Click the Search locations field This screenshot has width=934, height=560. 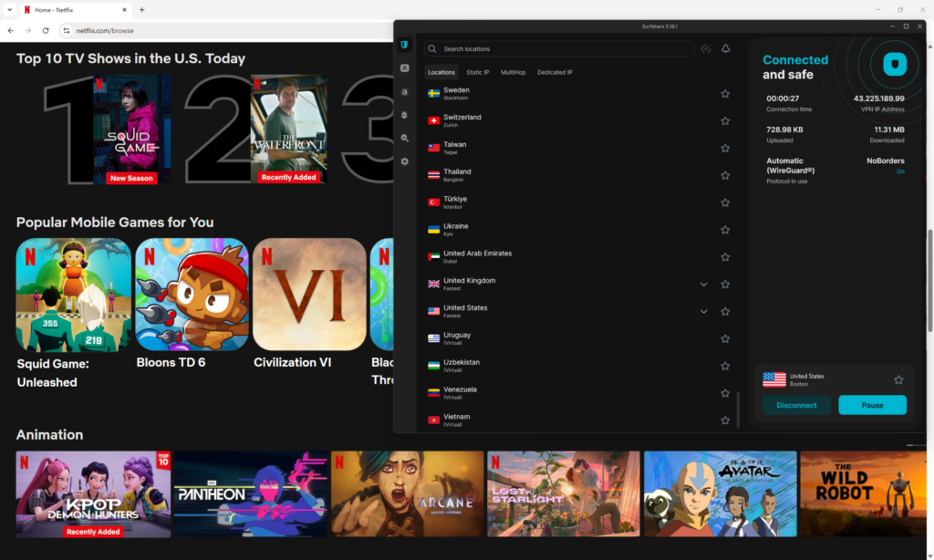(559, 49)
